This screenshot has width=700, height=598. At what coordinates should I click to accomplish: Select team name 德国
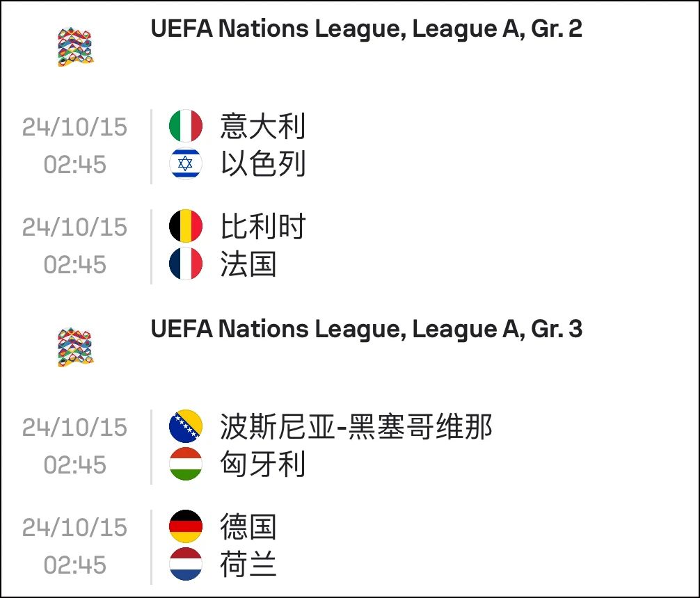coord(248,526)
